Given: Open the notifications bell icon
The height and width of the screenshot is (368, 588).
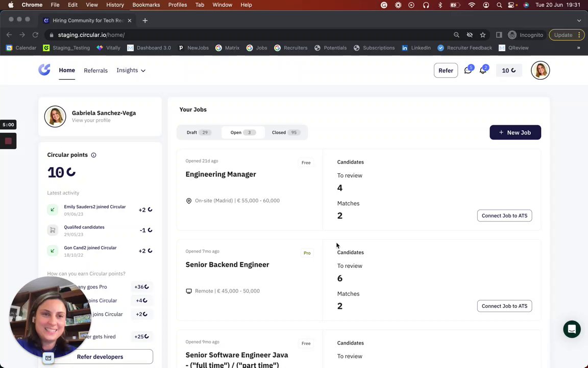Looking at the screenshot, I should pos(483,70).
